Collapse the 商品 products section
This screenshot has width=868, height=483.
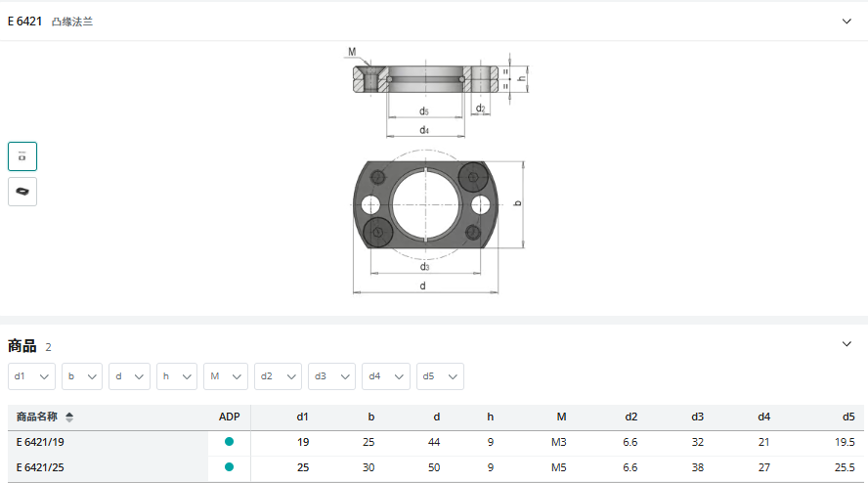846,344
